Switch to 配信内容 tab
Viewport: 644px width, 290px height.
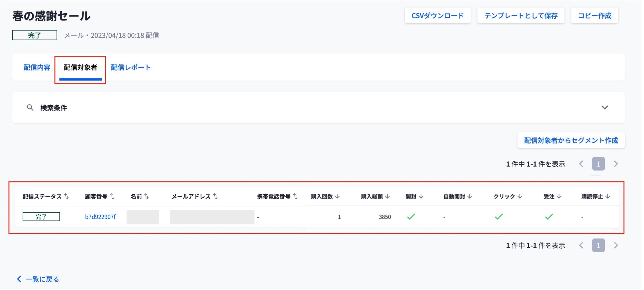[x=37, y=67]
